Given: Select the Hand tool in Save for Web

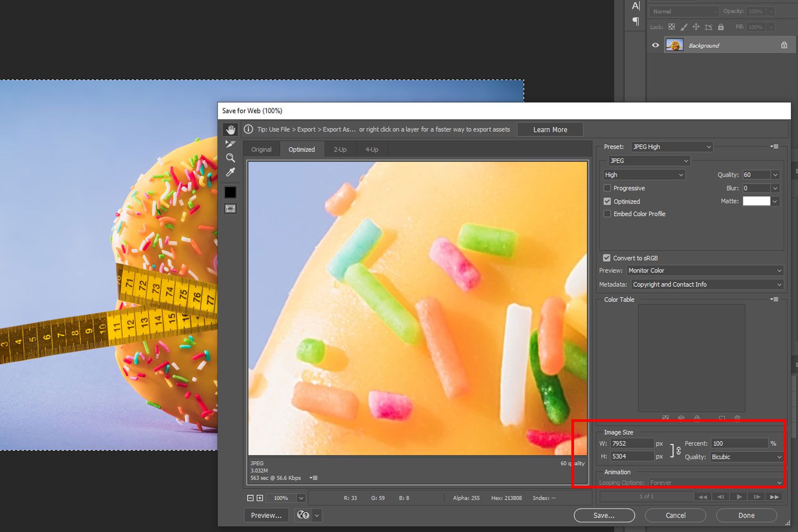Looking at the screenshot, I should tap(230, 130).
